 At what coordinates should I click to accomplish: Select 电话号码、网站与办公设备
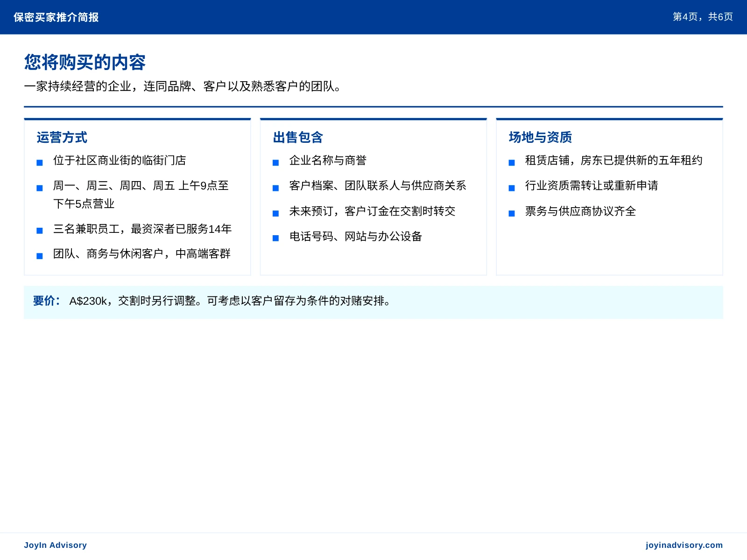(355, 237)
